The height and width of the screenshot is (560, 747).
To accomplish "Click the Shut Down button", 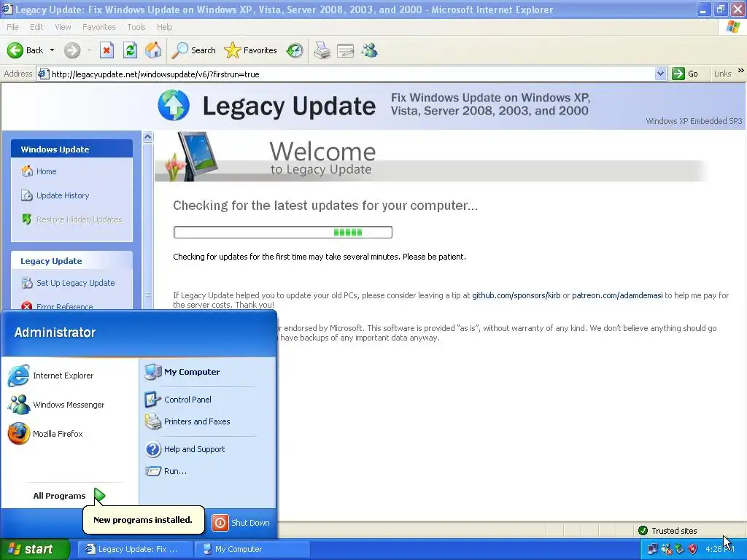I will click(x=241, y=523).
